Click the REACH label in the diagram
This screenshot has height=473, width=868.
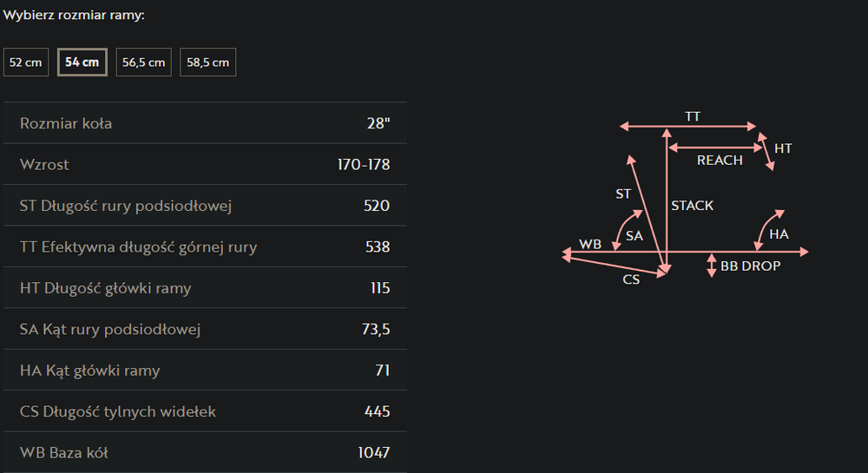[720, 160]
